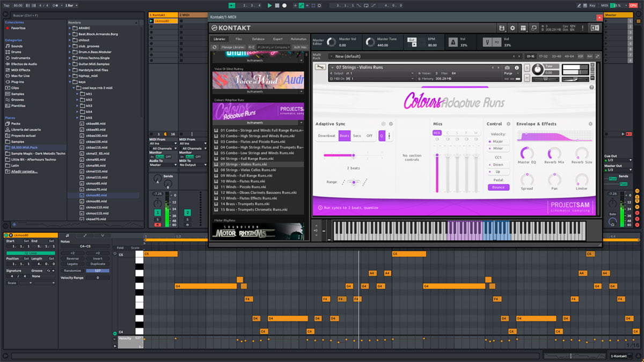644x362 pixels.
Task: Click the Duplicate notes button
Action: (98, 264)
